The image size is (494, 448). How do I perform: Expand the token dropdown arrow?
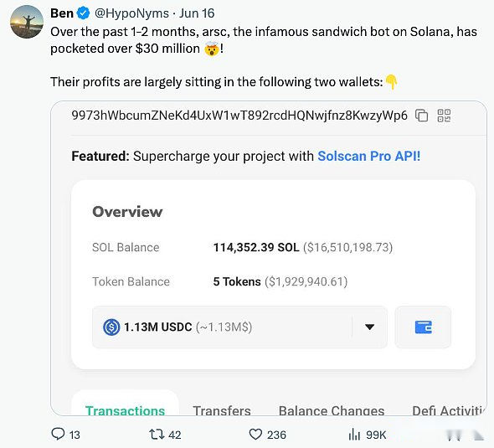coord(369,327)
